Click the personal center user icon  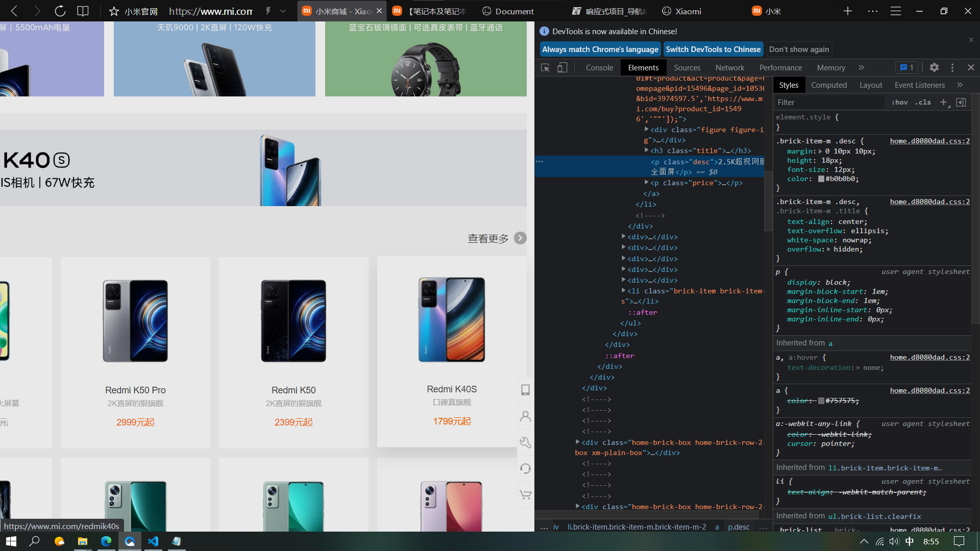pyautogui.click(x=525, y=416)
